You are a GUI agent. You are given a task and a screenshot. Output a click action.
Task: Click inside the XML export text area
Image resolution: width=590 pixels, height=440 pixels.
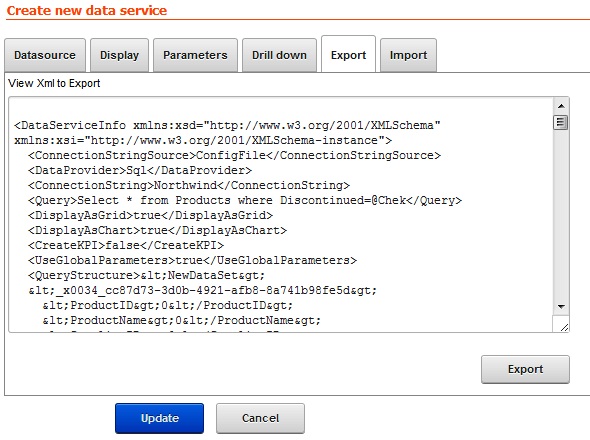click(x=281, y=215)
